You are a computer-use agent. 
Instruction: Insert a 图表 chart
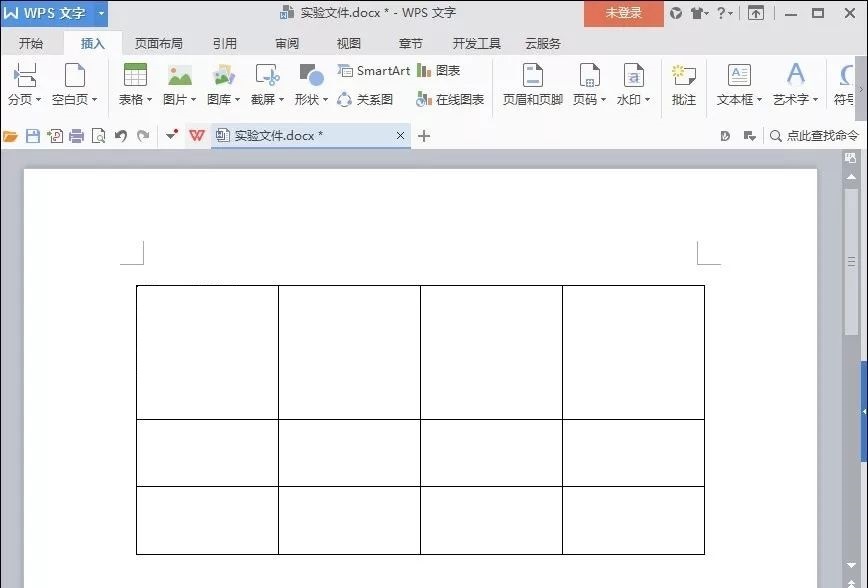tap(438, 71)
